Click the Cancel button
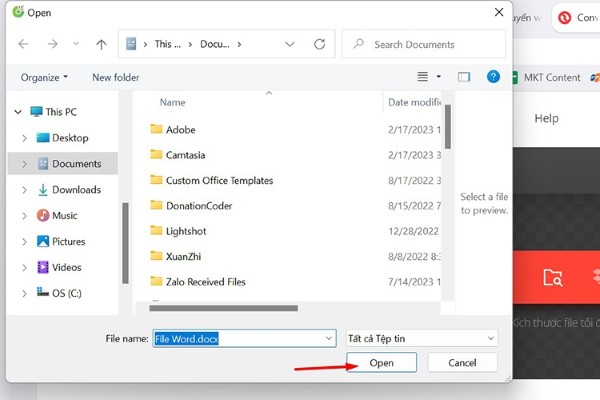Image resolution: width=600 pixels, height=400 pixels. pyautogui.click(x=462, y=363)
